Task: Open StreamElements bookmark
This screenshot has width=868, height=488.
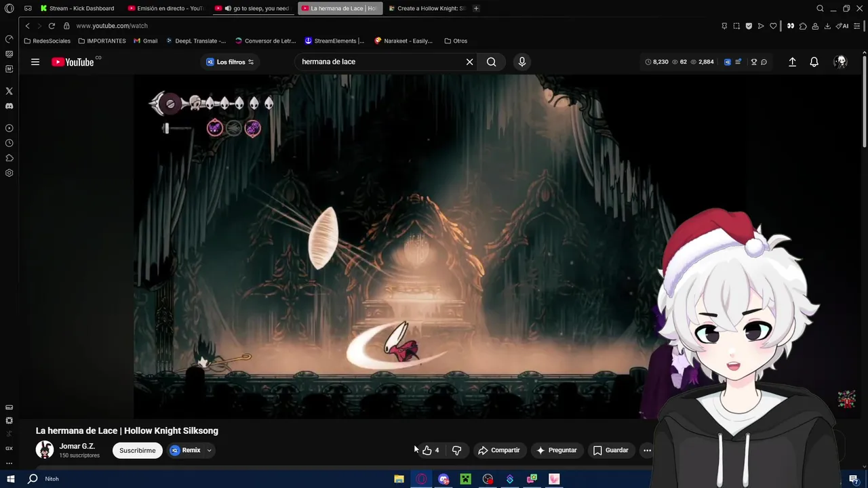Action: (x=334, y=41)
